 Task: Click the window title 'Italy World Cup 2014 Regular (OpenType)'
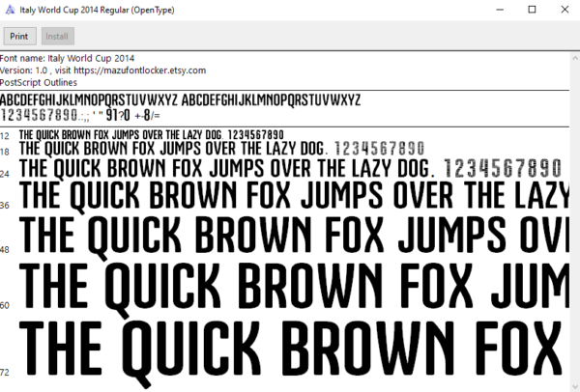(x=97, y=10)
